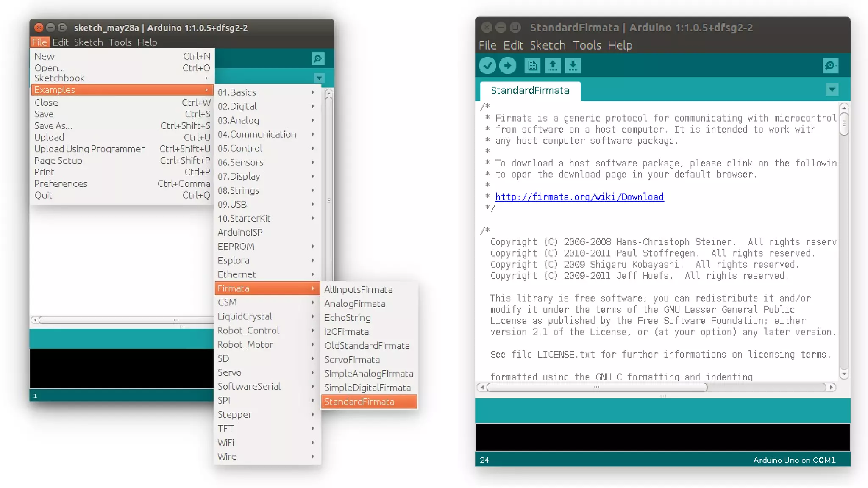Screen dimensions: 868x488
Task: Expand the EEPROM examples submenu
Action: 267,246
